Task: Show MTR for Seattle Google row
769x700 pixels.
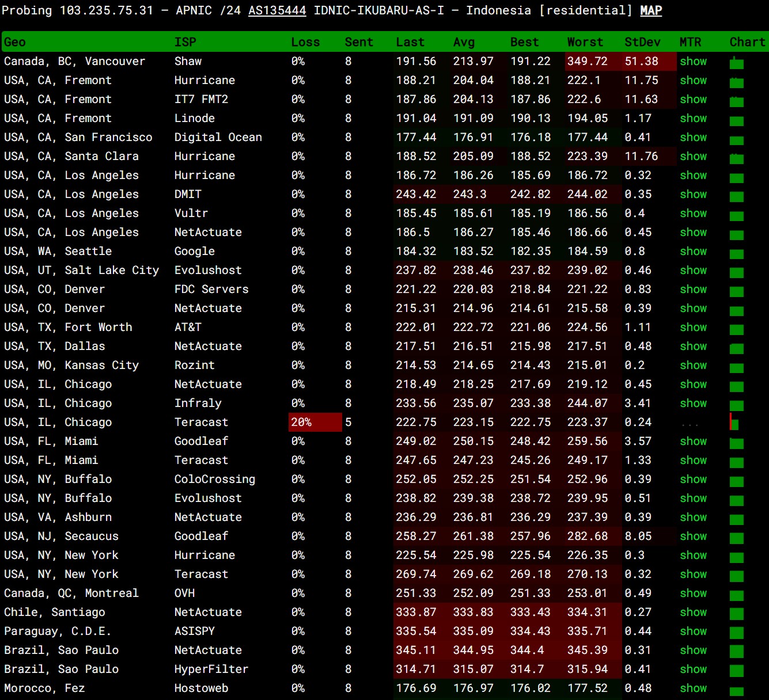Action: click(x=693, y=251)
